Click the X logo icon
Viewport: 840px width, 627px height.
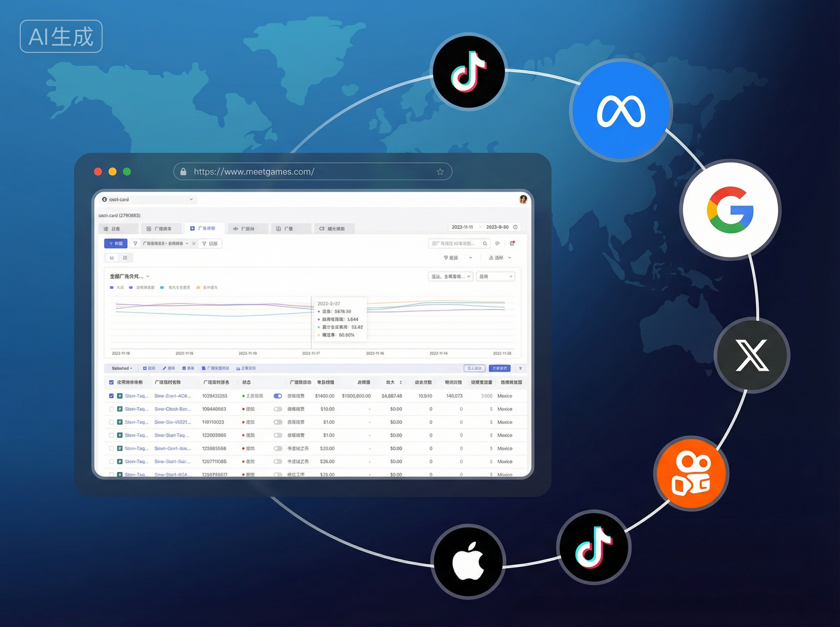click(752, 355)
